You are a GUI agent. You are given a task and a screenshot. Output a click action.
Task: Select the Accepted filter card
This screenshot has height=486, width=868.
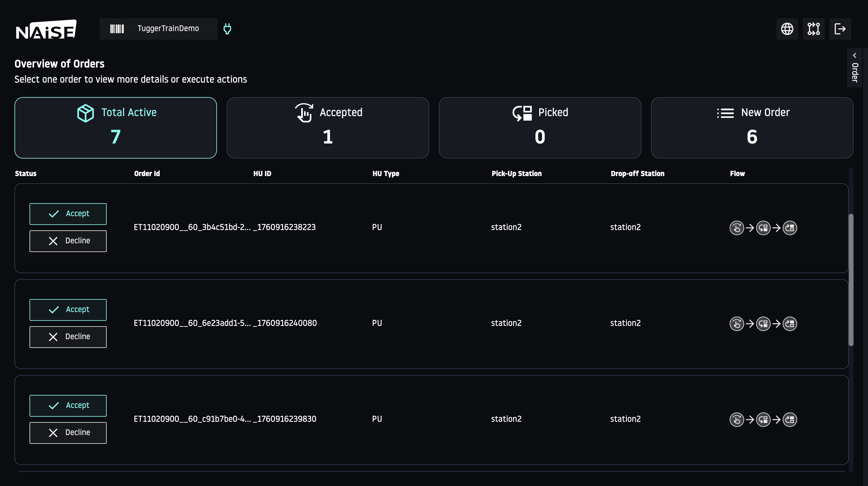(328, 128)
